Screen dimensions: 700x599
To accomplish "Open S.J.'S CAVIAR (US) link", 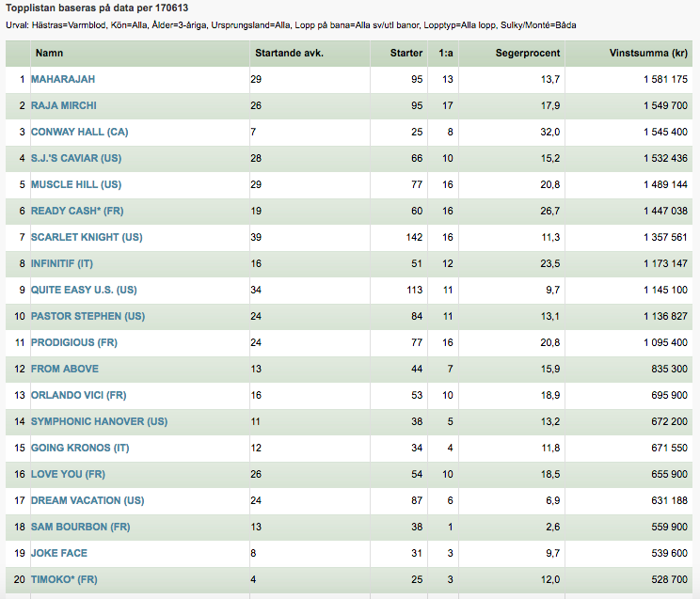I will click(x=76, y=159).
